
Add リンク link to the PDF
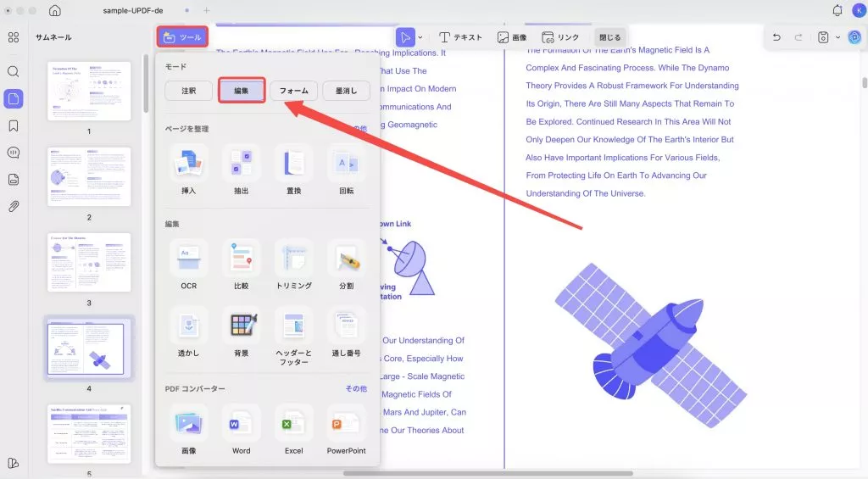[x=560, y=37]
